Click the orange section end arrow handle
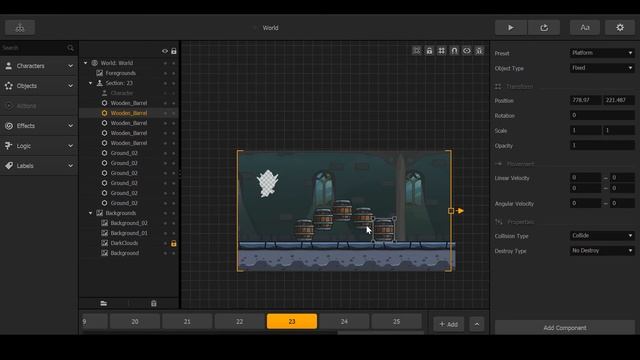The height and width of the screenshot is (360, 640). coord(460,211)
